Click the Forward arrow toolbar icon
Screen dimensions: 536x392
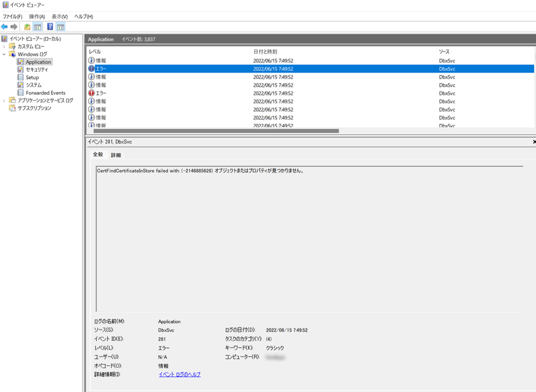pos(14,27)
